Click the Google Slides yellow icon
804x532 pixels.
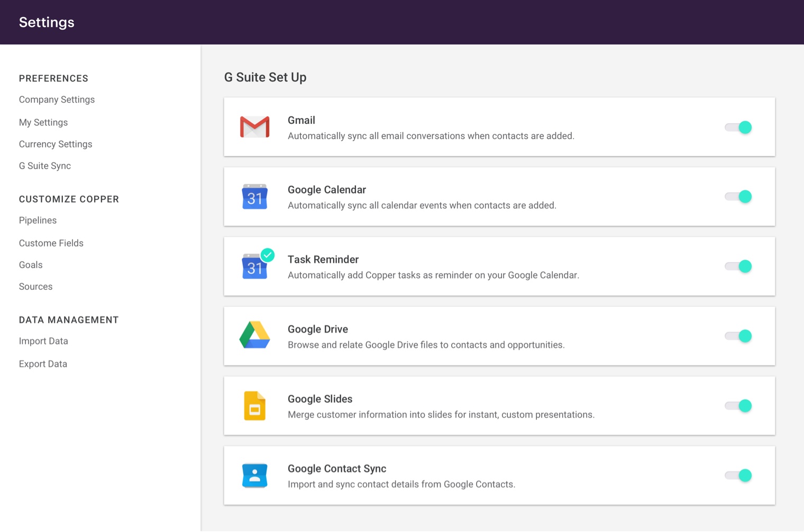tap(254, 406)
